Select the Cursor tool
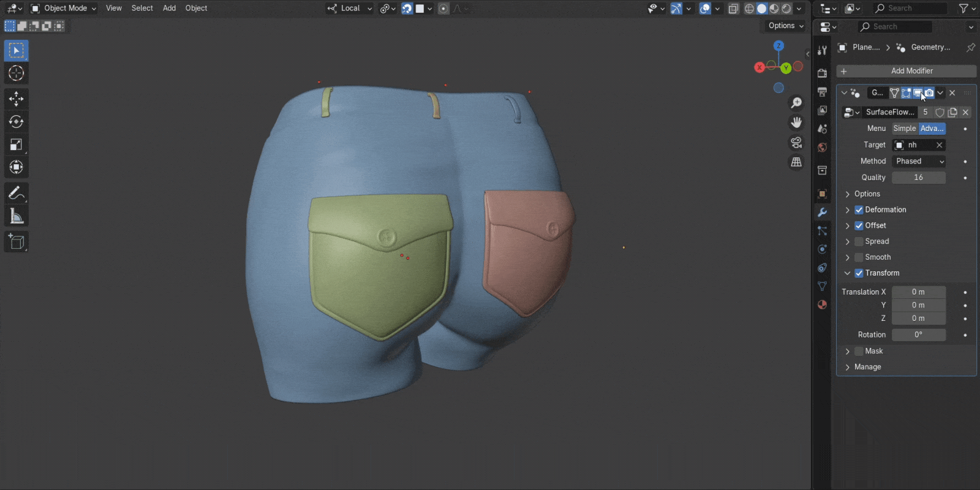 [17, 73]
